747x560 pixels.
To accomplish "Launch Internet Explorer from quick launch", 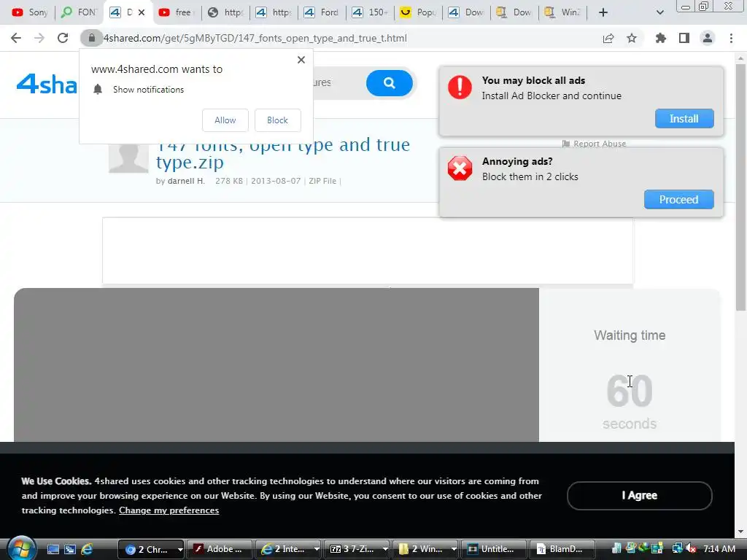I will [x=87, y=549].
